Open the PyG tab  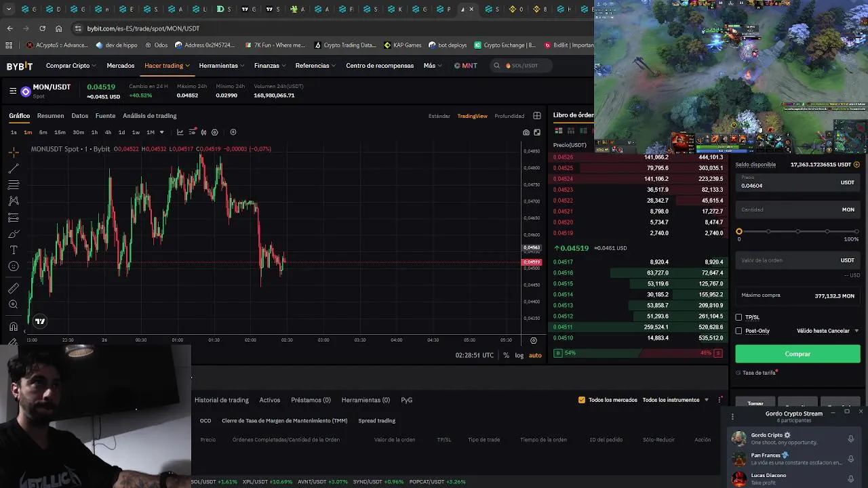407,400
